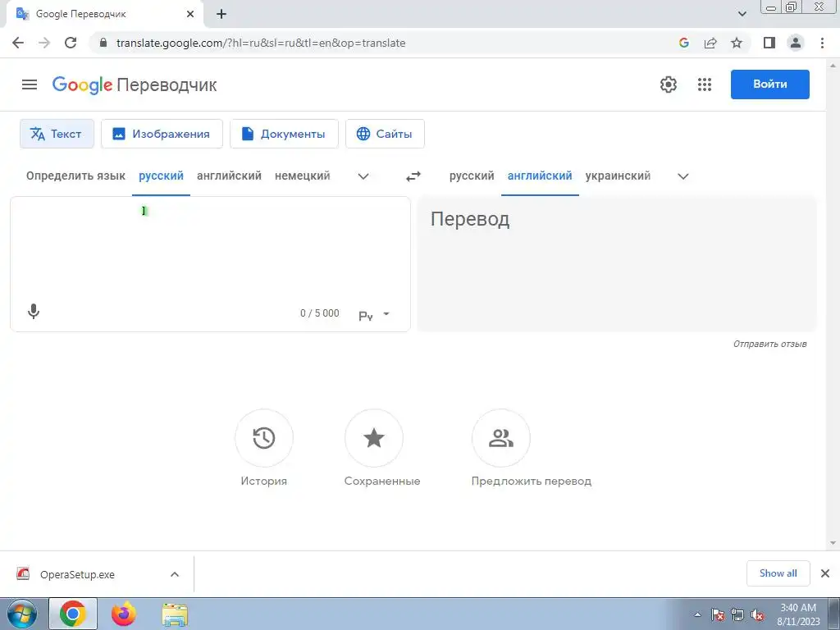Select английский as target language
840x630 pixels.
point(540,176)
